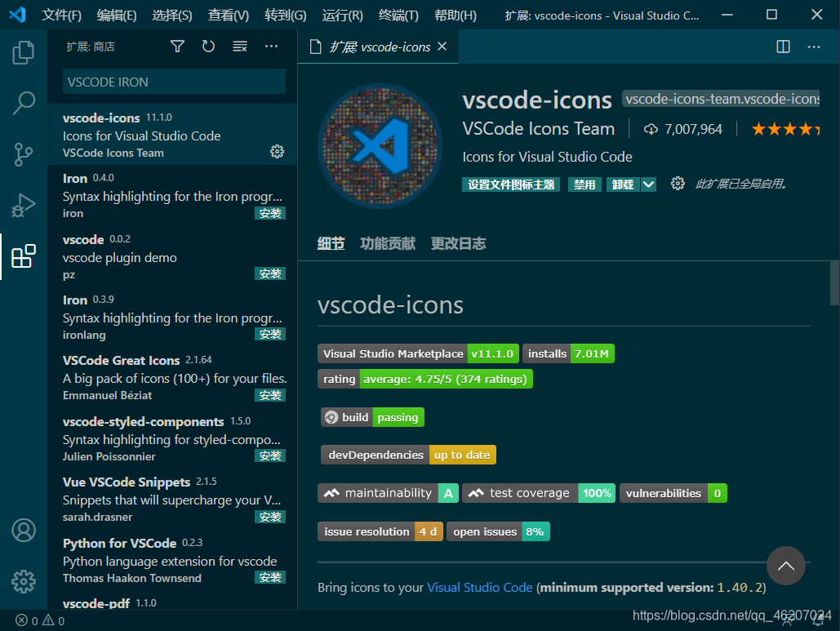Install Vue VSCode Snippets extension
This screenshot has height=631, width=840.
[x=270, y=517]
